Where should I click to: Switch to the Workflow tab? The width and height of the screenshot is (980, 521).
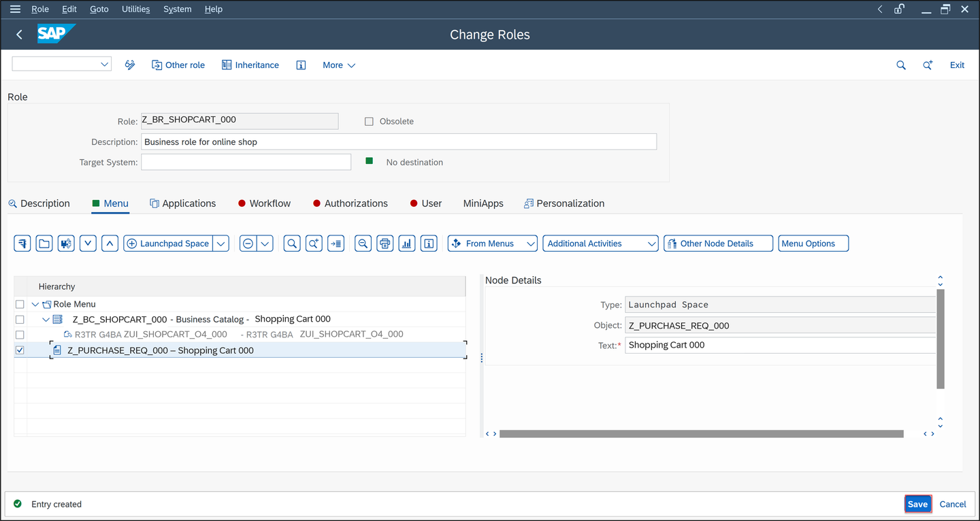pyautogui.click(x=264, y=203)
